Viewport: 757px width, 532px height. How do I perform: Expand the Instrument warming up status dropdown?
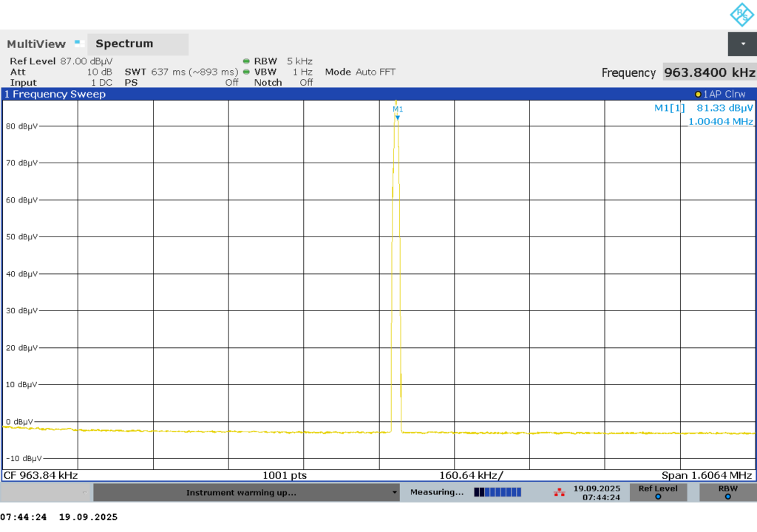pos(395,493)
